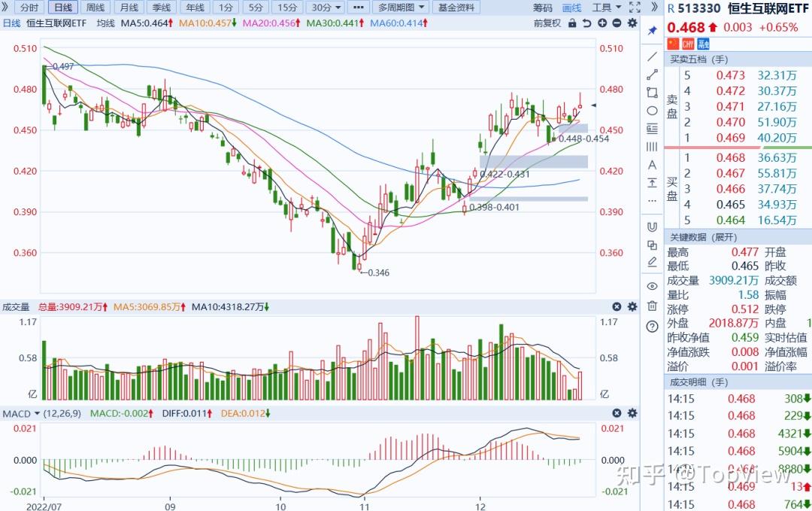
Task: Switch to 年线 yearly chart tab
Action: tap(195, 8)
